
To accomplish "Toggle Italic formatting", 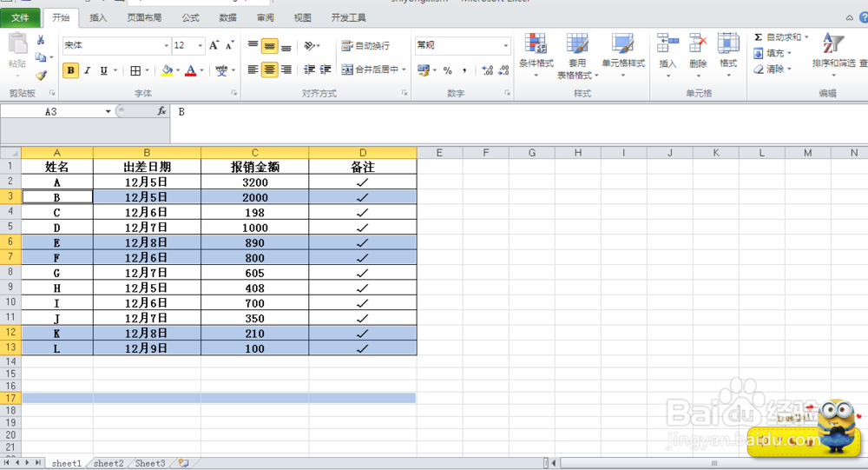I will 87,70.
